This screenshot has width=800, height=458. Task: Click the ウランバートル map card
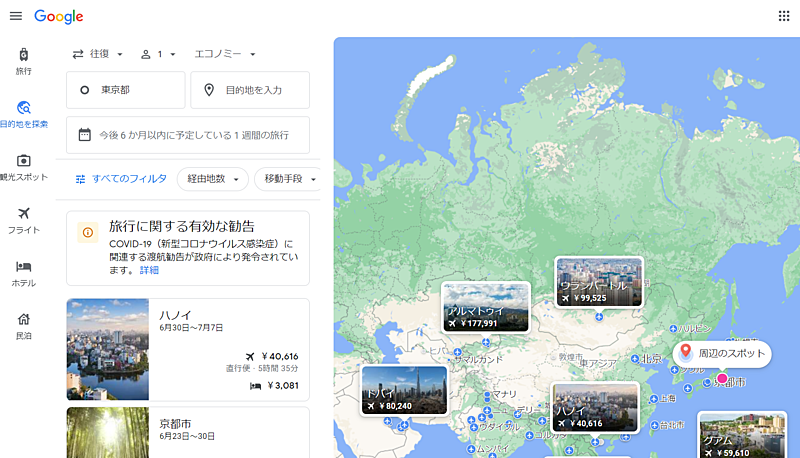(x=599, y=282)
